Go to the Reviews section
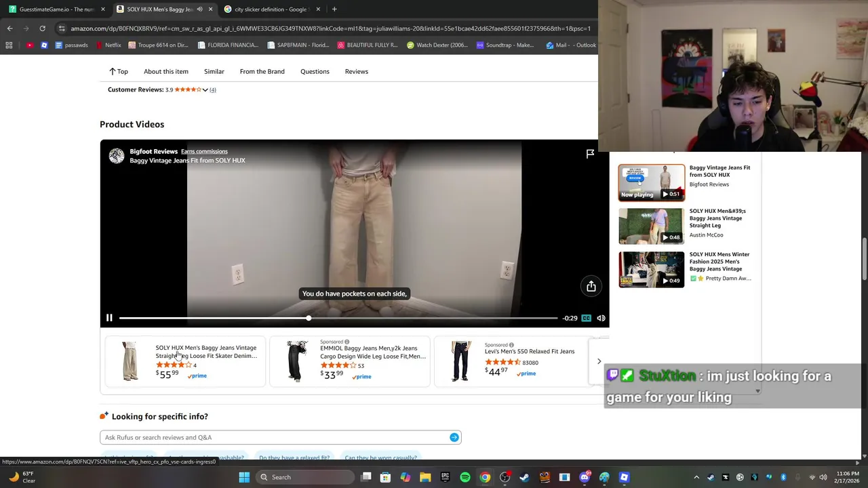The width and height of the screenshot is (868, 488). click(357, 71)
